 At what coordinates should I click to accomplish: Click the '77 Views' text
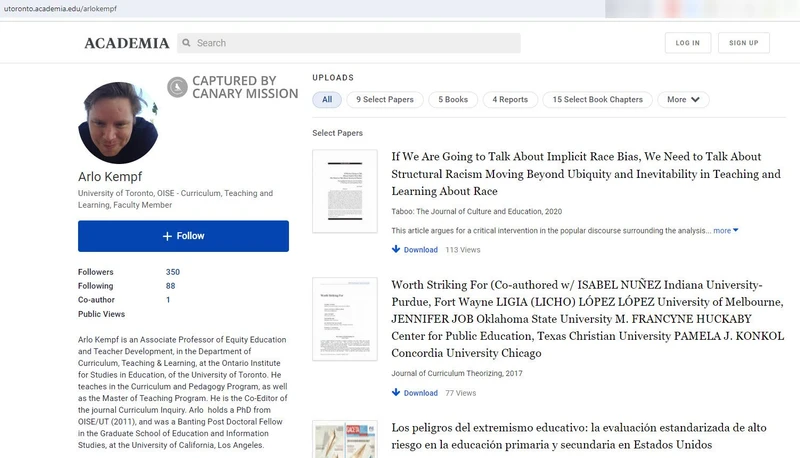(x=460, y=393)
